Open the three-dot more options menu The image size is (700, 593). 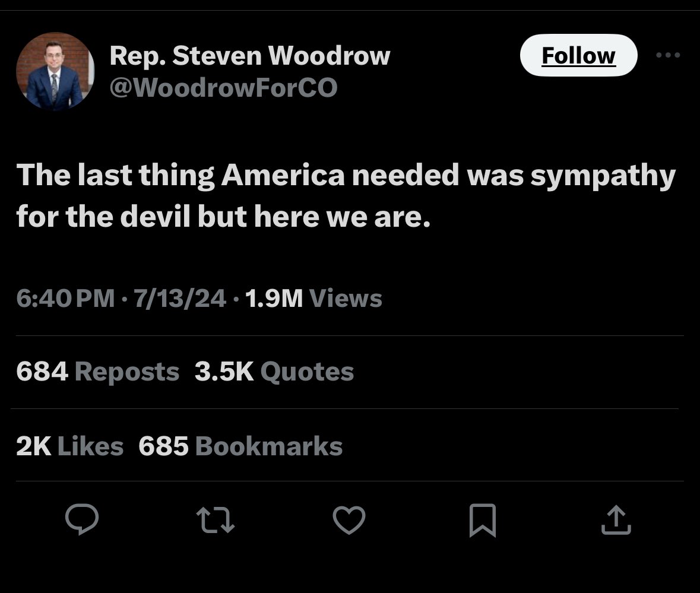pos(668,55)
